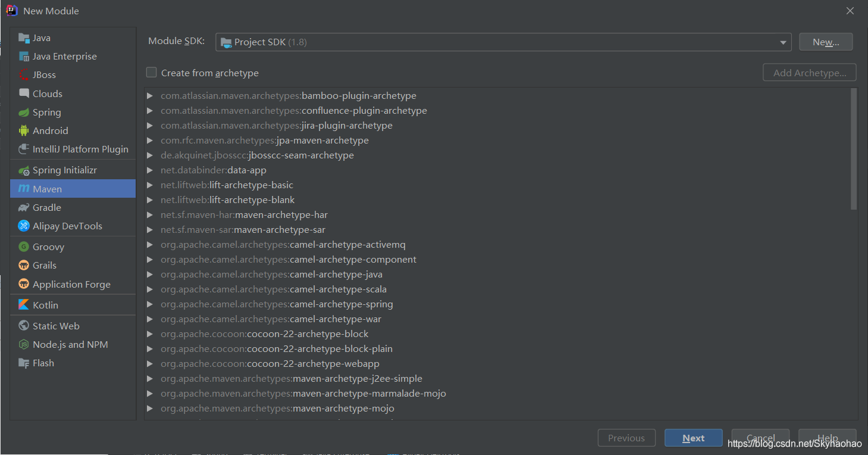Expand net.databinder data-app node

(150, 170)
